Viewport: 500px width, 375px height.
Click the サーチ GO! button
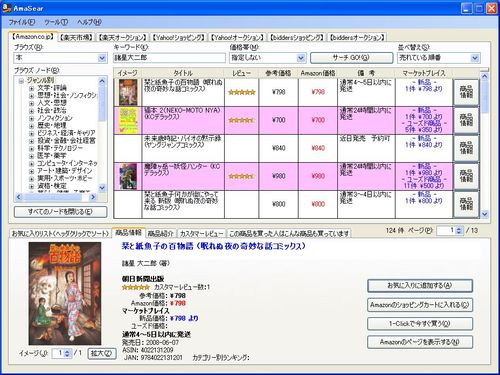(x=351, y=57)
